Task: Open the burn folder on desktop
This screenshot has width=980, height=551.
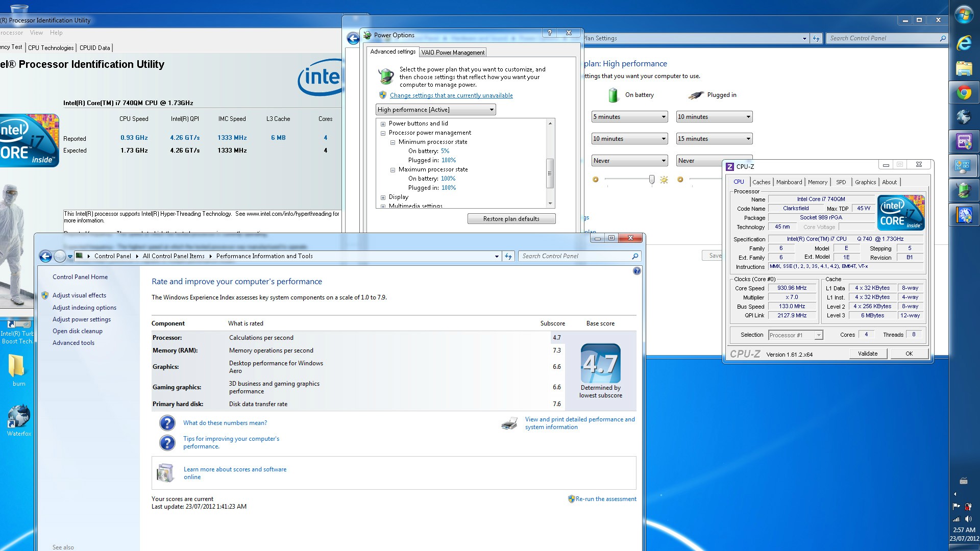Action: (x=18, y=370)
